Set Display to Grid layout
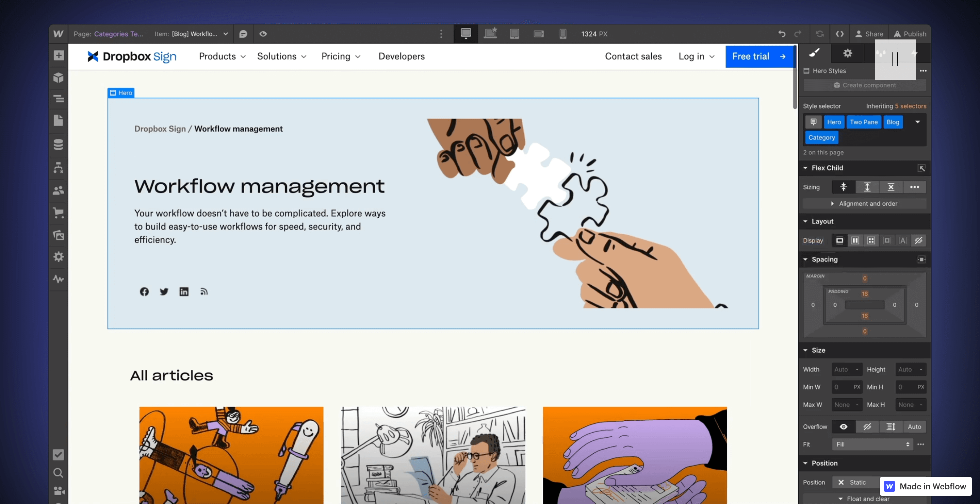980x504 pixels. click(x=871, y=240)
